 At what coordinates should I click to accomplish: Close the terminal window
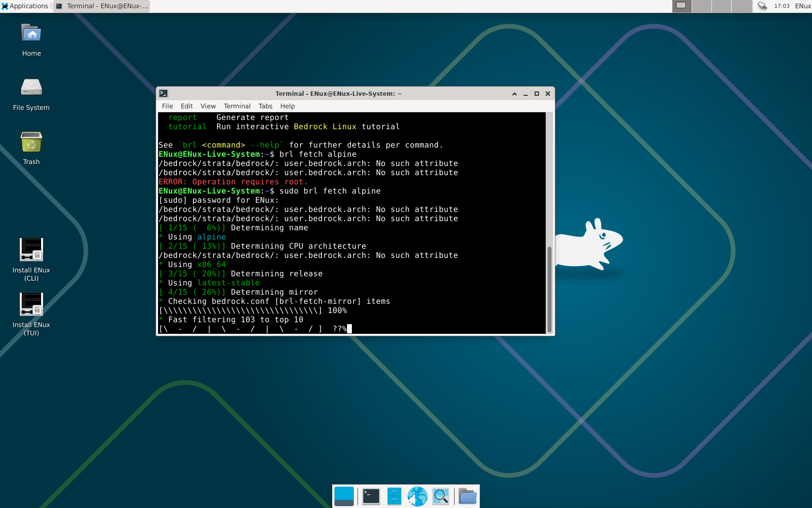tap(548, 93)
